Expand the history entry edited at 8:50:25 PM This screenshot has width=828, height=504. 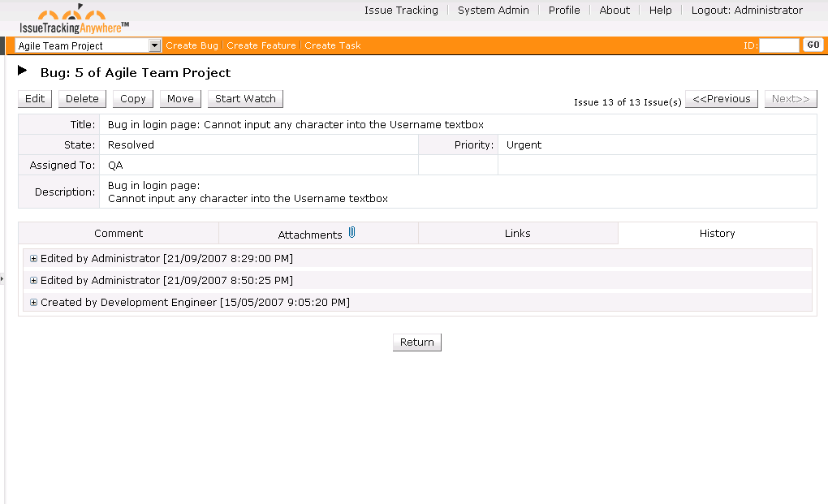click(x=33, y=280)
